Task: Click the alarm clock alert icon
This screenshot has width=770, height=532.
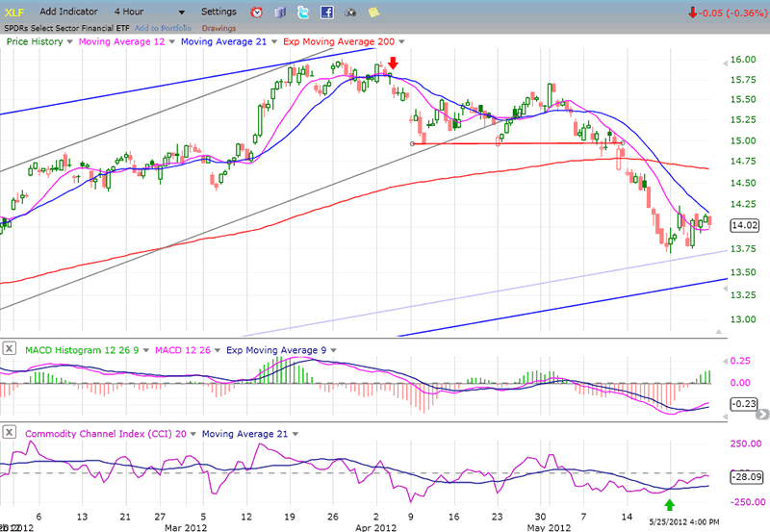Action: pyautogui.click(x=257, y=13)
